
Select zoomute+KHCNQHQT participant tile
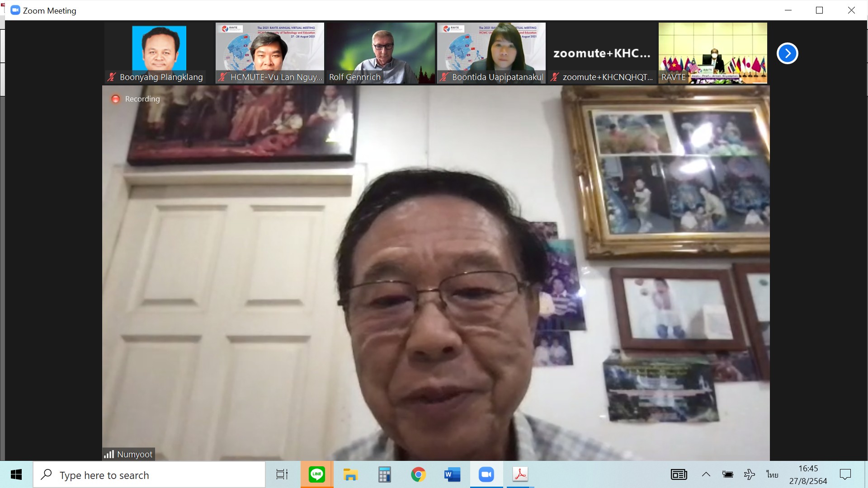coord(602,53)
